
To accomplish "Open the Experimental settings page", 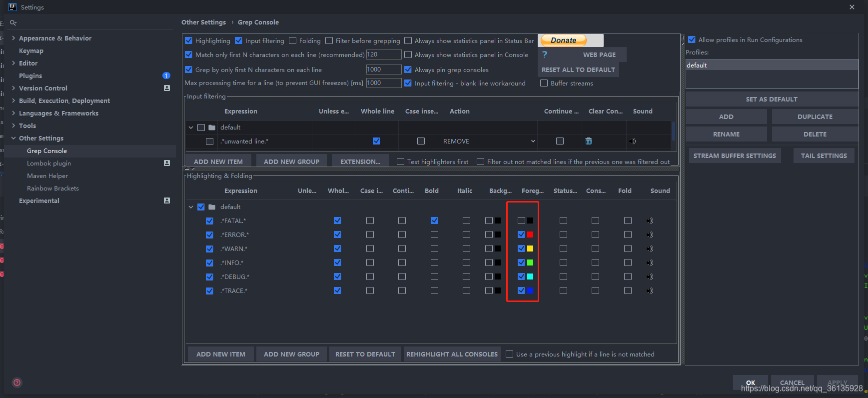I will (x=39, y=200).
